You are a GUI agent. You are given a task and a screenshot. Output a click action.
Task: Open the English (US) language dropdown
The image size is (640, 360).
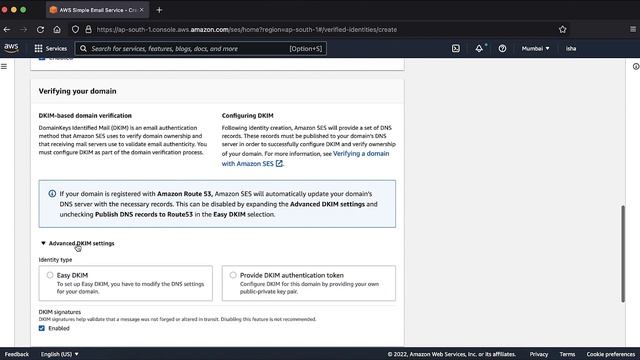point(60,354)
